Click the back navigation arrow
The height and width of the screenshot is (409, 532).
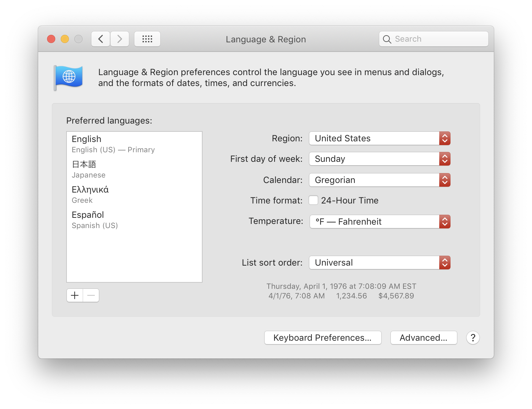coord(100,39)
